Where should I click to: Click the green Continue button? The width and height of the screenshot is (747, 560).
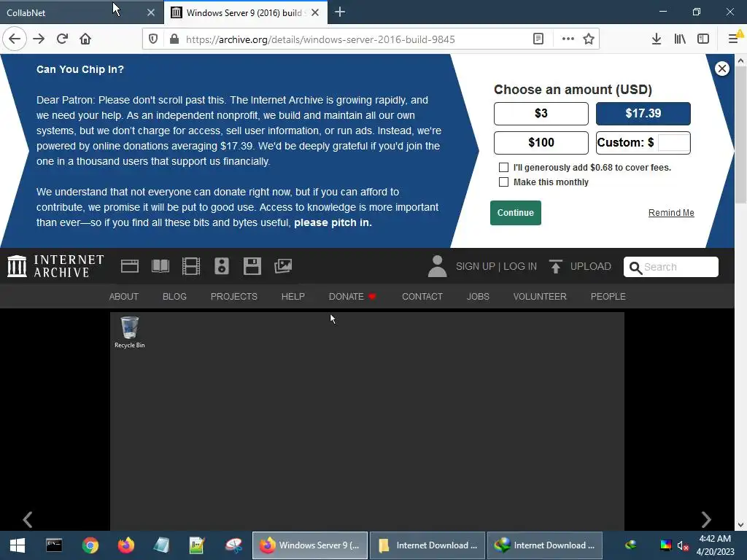[516, 212]
